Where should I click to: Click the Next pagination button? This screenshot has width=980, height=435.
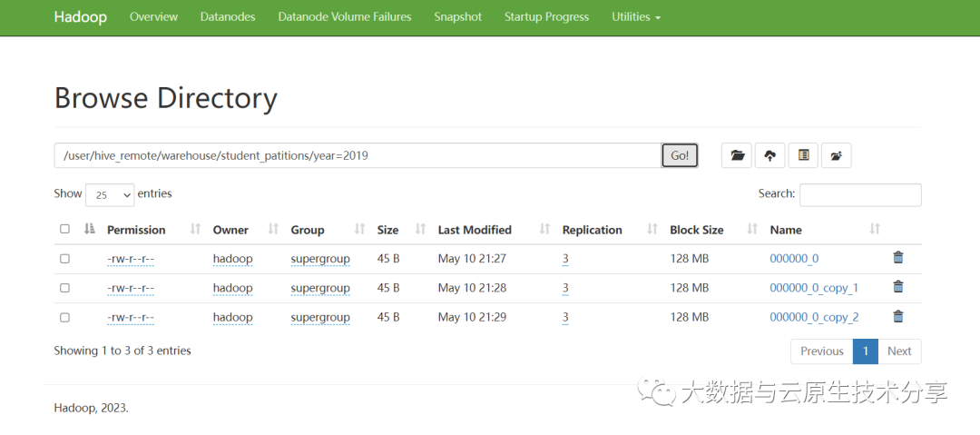[899, 351]
